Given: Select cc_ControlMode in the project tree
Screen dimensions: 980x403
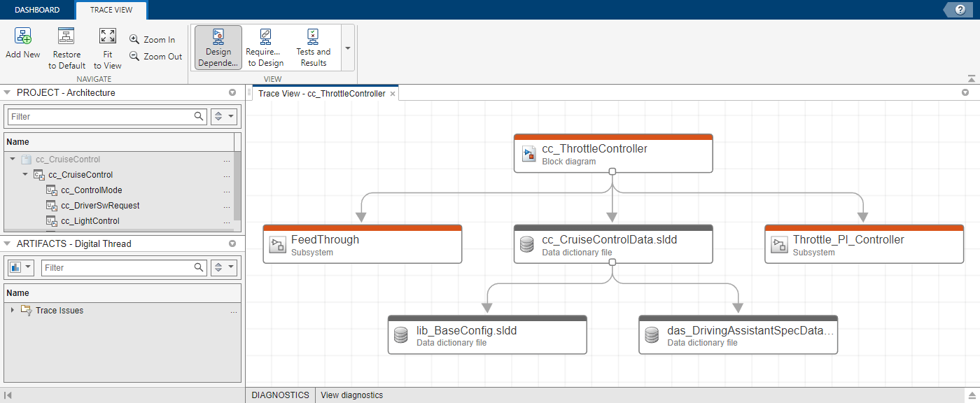Looking at the screenshot, I should [92, 190].
